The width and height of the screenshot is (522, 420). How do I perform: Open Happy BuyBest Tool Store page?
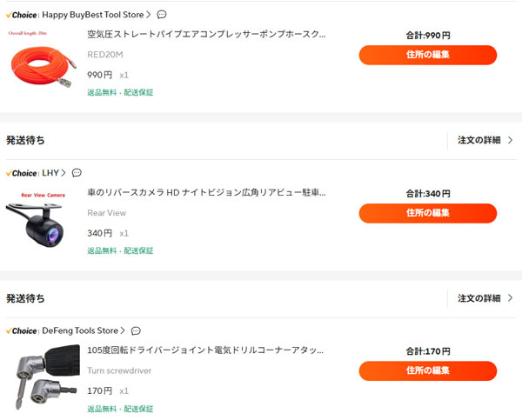(x=96, y=15)
